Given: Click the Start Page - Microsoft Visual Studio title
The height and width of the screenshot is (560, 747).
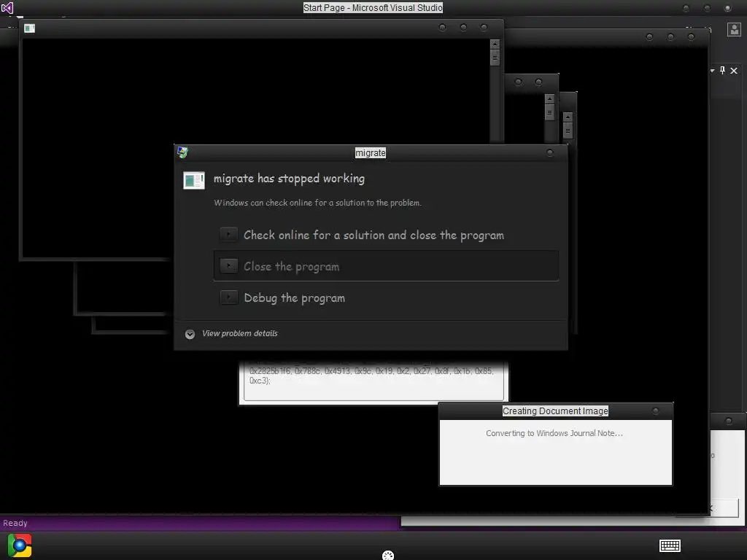Looking at the screenshot, I should (x=373, y=7).
